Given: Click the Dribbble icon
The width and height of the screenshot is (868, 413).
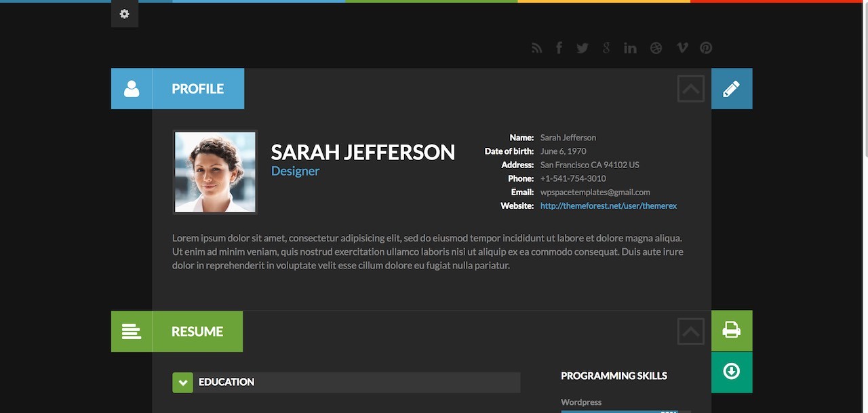Looking at the screenshot, I should click(656, 48).
